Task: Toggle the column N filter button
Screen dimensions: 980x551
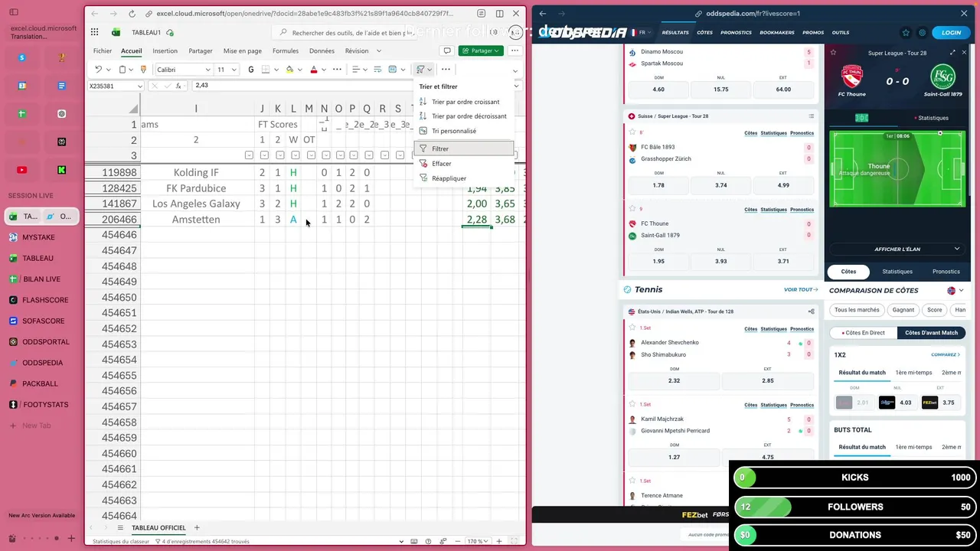Action: (325, 155)
